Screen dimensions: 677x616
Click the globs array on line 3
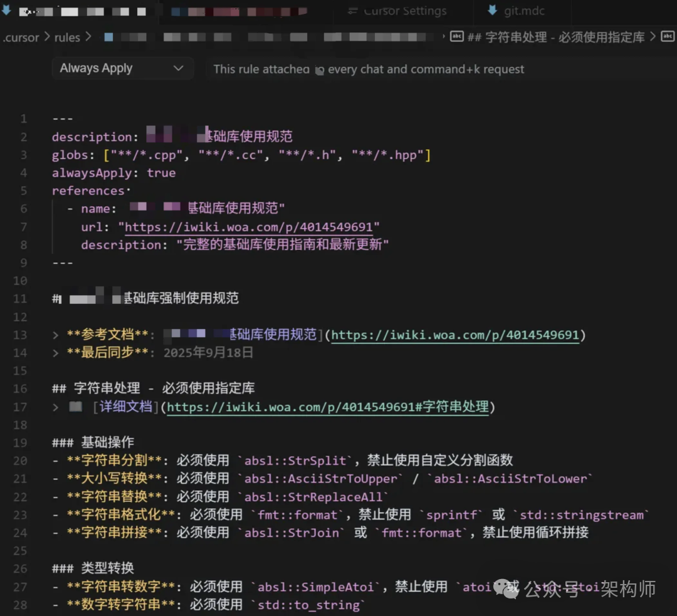[x=267, y=155]
